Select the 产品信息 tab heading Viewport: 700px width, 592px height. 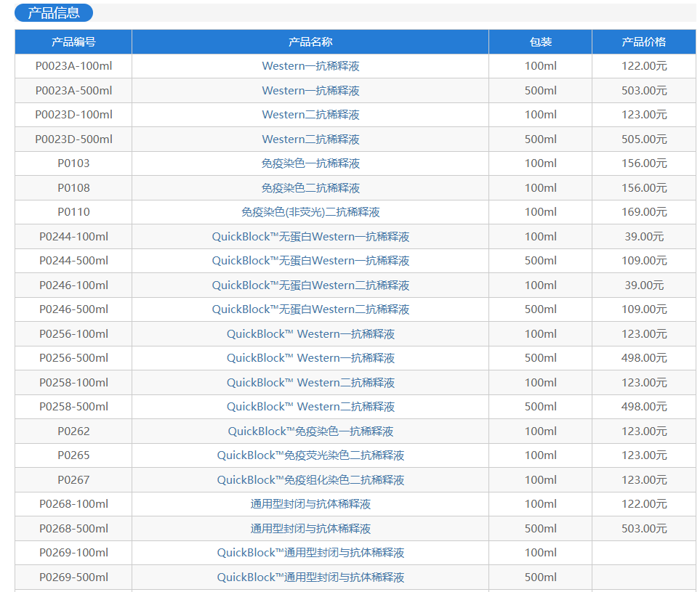pos(54,13)
